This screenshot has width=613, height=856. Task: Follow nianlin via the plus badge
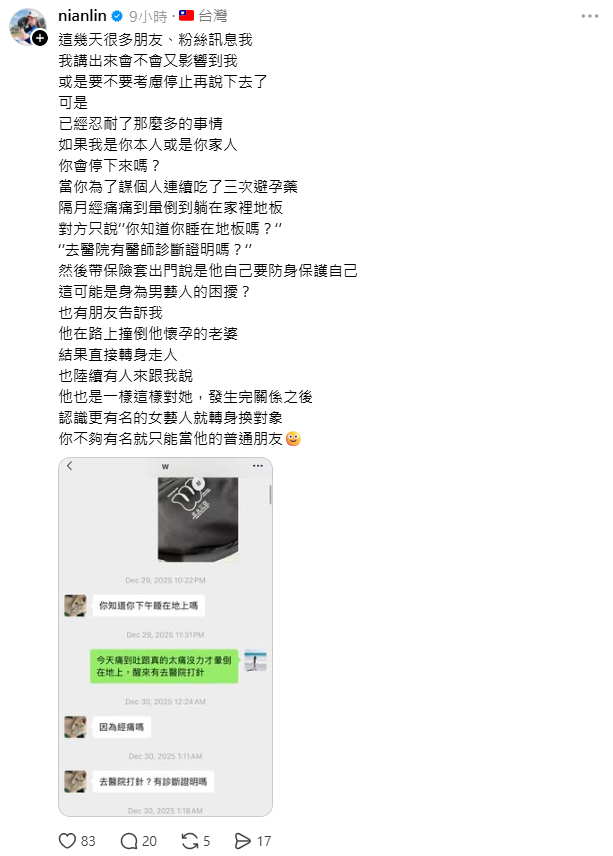[x=39, y=38]
